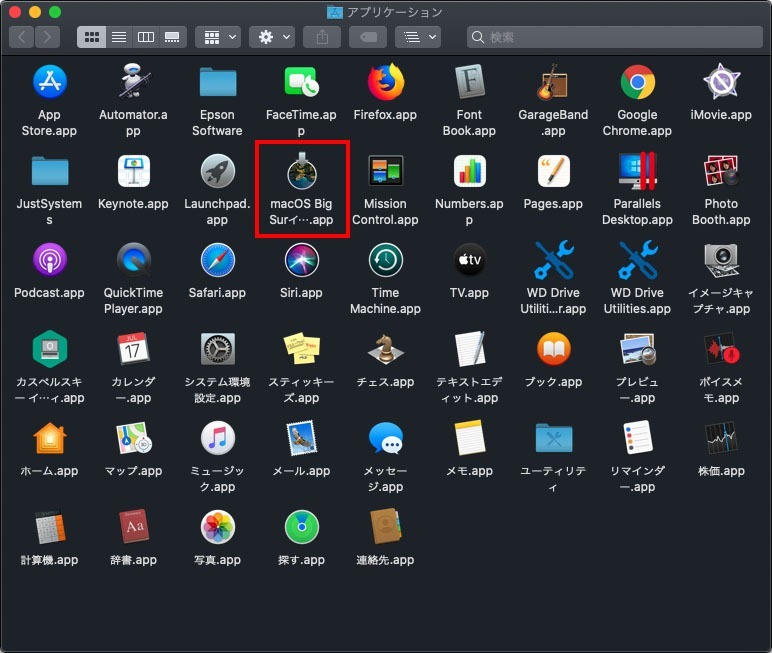Open the item grouping dropdown
772x653 pixels.
click(x=218, y=37)
